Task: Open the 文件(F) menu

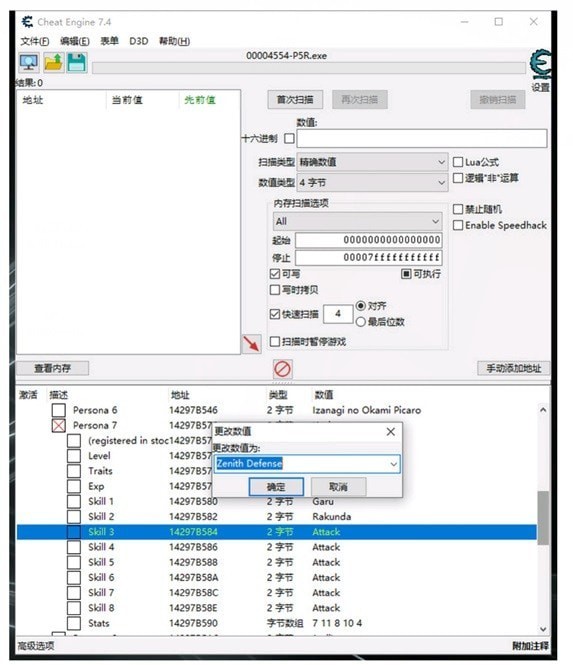Action: pyautogui.click(x=35, y=41)
